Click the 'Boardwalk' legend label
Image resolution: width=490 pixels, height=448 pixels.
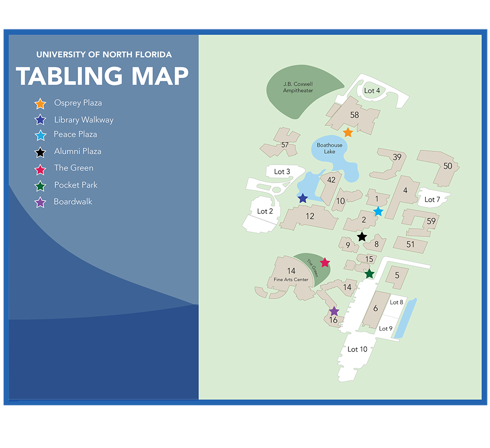73,202
